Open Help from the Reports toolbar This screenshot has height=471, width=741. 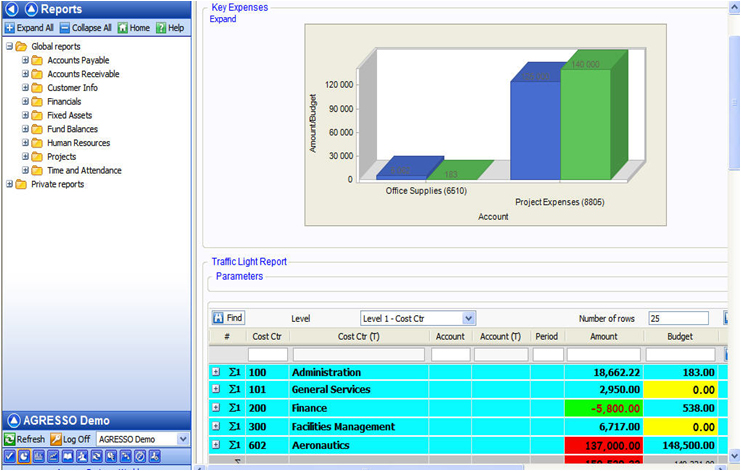(170, 28)
